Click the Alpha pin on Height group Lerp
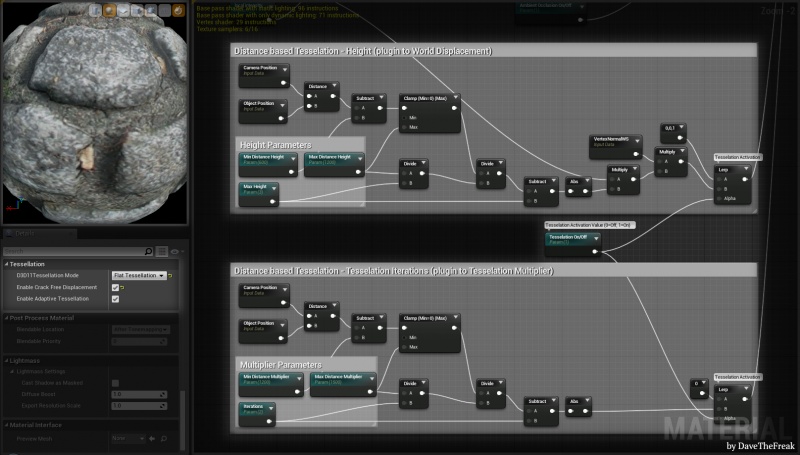This screenshot has width=800, height=455. (x=719, y=198)
